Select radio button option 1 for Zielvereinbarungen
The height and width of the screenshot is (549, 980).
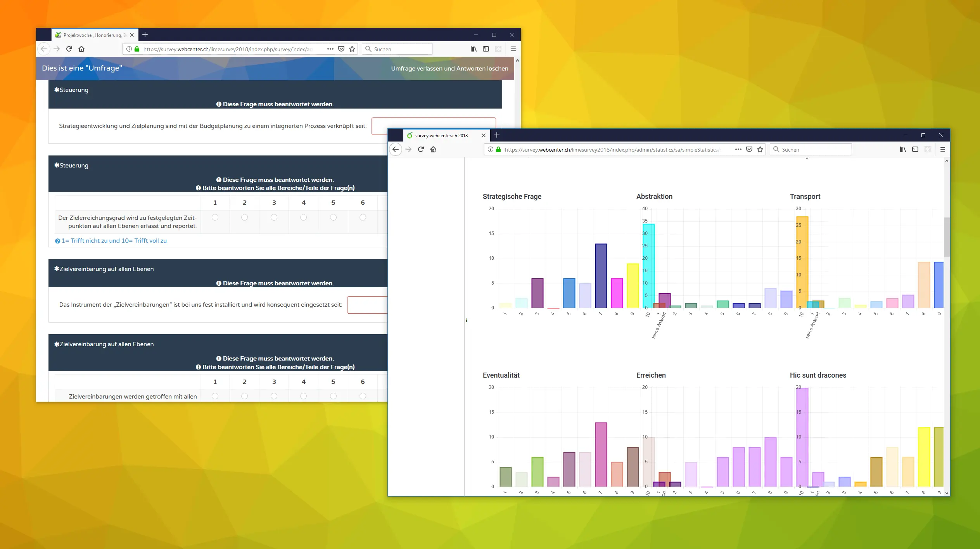click(x=215, y=396)
